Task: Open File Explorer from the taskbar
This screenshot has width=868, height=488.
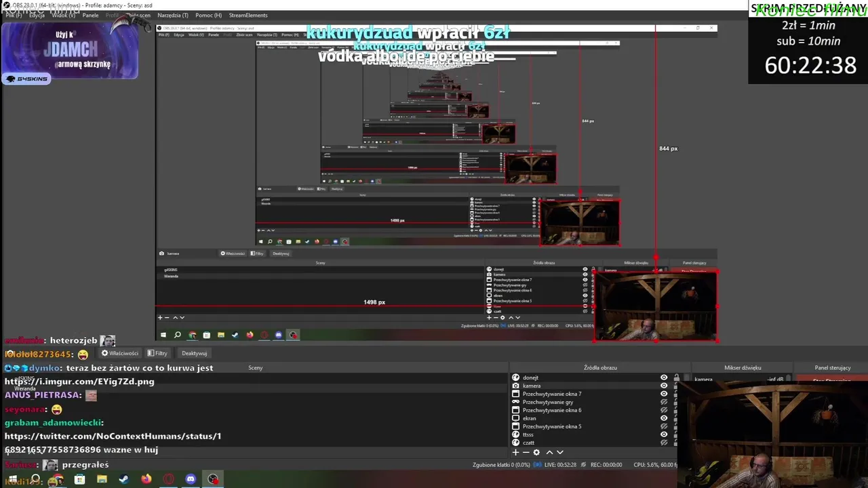Action: (x=102, y=479)
